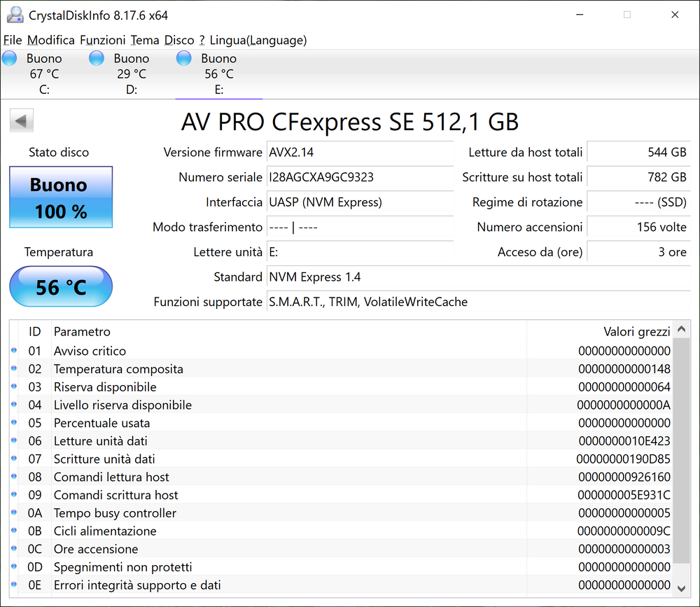Screen dimensions: 700x607
Task: Click status dot for Spegnimenti non protetti
Action: [x=14, y=567]
